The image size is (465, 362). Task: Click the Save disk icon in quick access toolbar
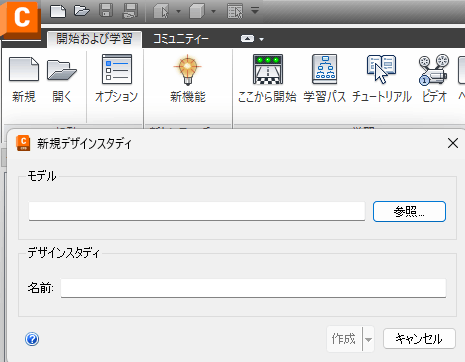(x=106, y=11)
